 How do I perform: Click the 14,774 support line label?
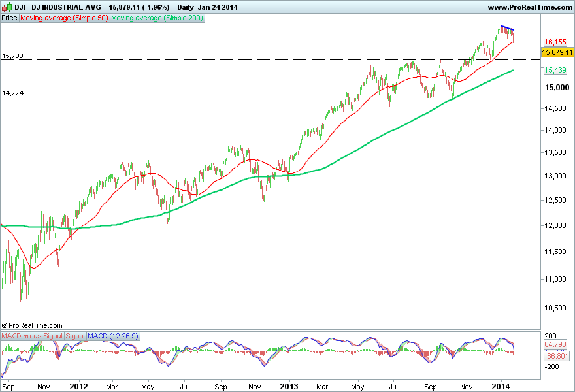pyautogui.click(x=12, y=93)
